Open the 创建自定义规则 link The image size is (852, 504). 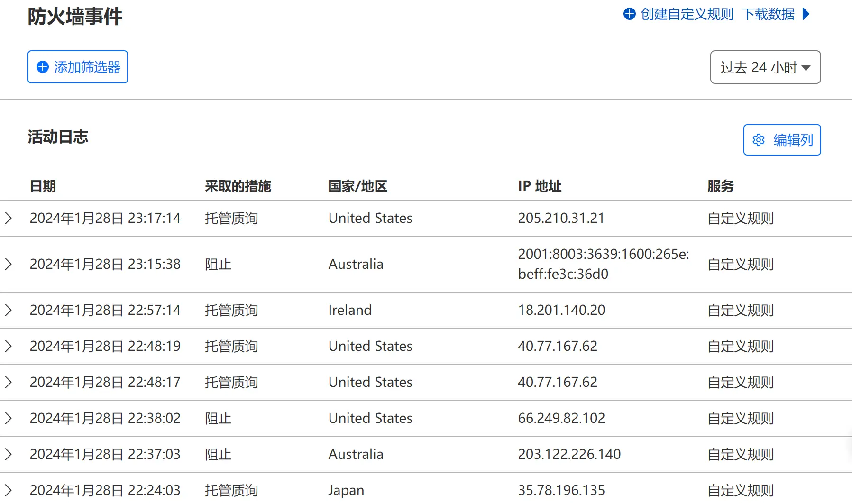tap(687, 14)
